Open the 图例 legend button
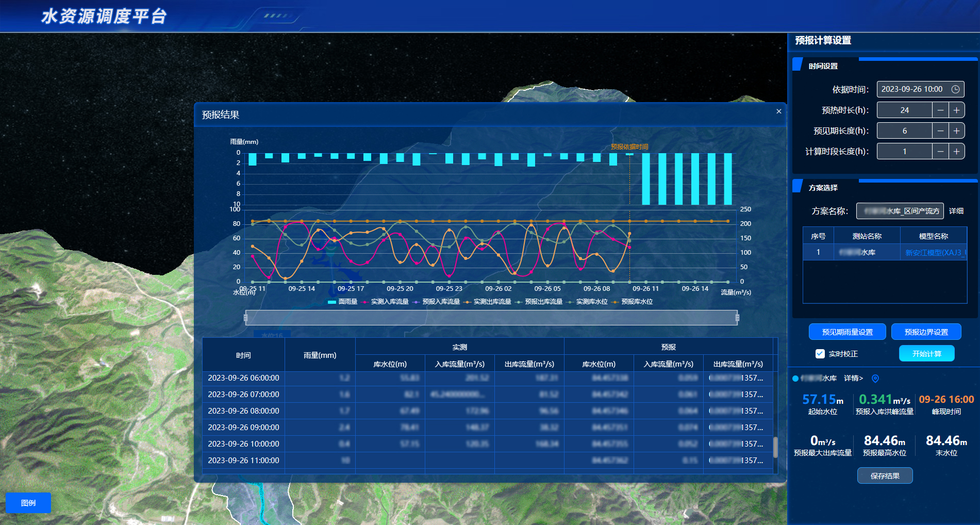 tap(28, 503)
